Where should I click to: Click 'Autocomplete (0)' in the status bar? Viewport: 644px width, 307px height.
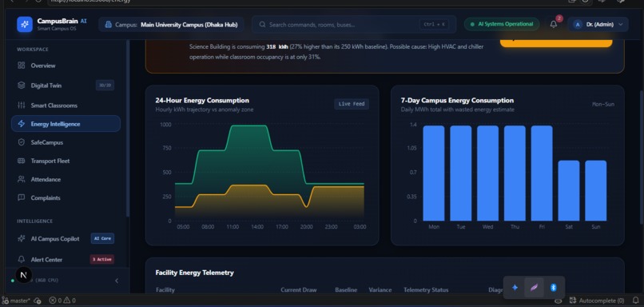click(x=597, y=301)
